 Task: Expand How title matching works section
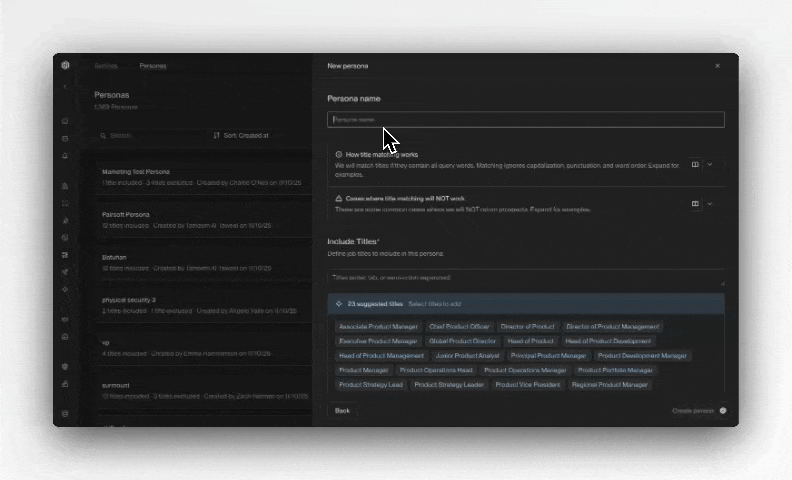point(710,165)
